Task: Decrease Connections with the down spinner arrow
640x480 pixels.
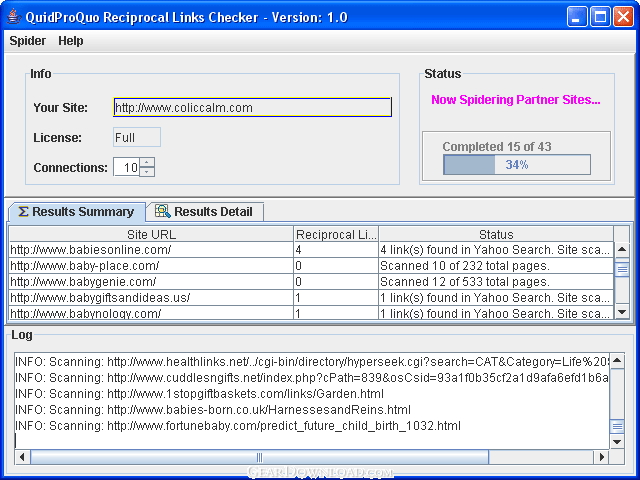Action: tap(147, 172)
